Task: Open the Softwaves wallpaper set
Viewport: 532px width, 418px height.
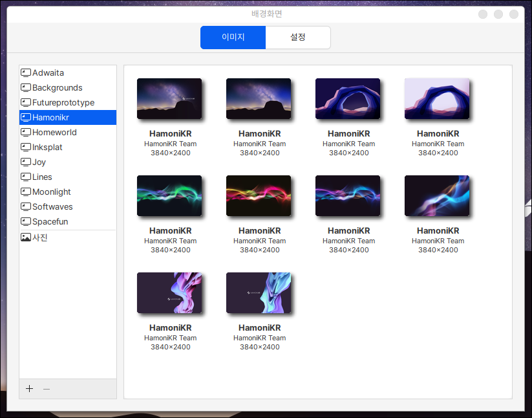Action: [52, 207]
